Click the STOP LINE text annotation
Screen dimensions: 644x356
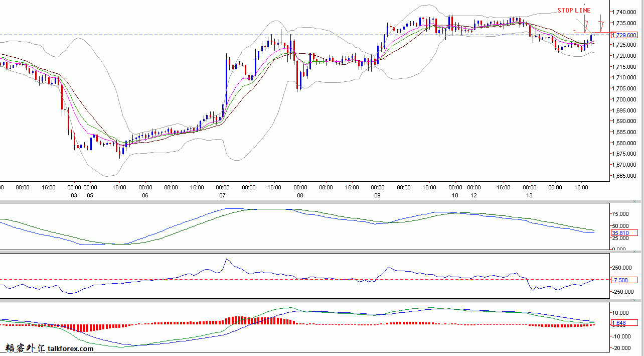[x=574, y=11]
